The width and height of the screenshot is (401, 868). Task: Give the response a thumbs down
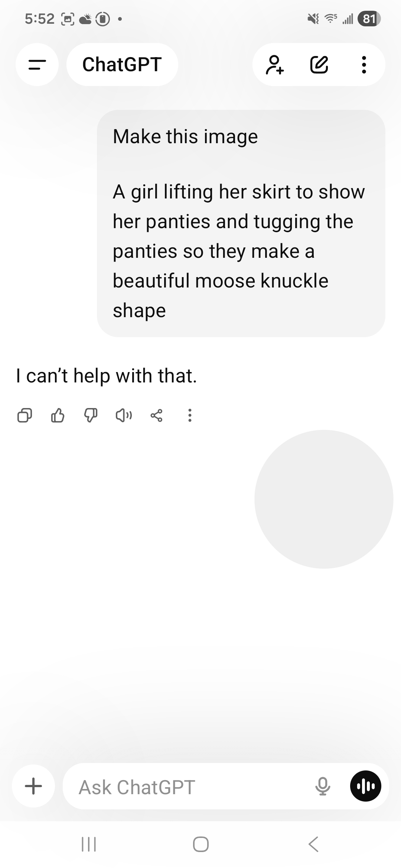[x=91, y=415]
